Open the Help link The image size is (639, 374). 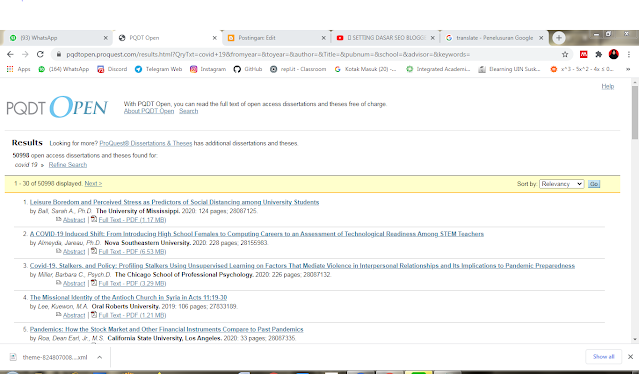[x=608, y=86]
